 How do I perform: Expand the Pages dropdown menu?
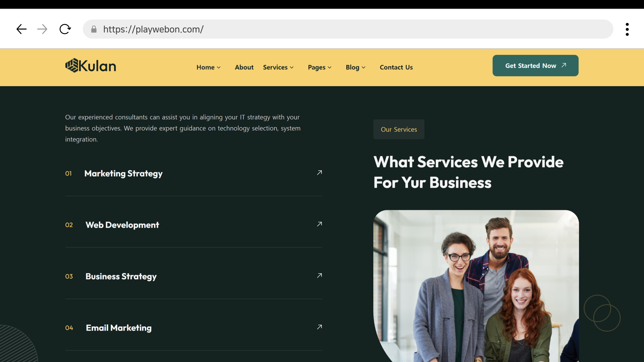(x=320, y=67)
